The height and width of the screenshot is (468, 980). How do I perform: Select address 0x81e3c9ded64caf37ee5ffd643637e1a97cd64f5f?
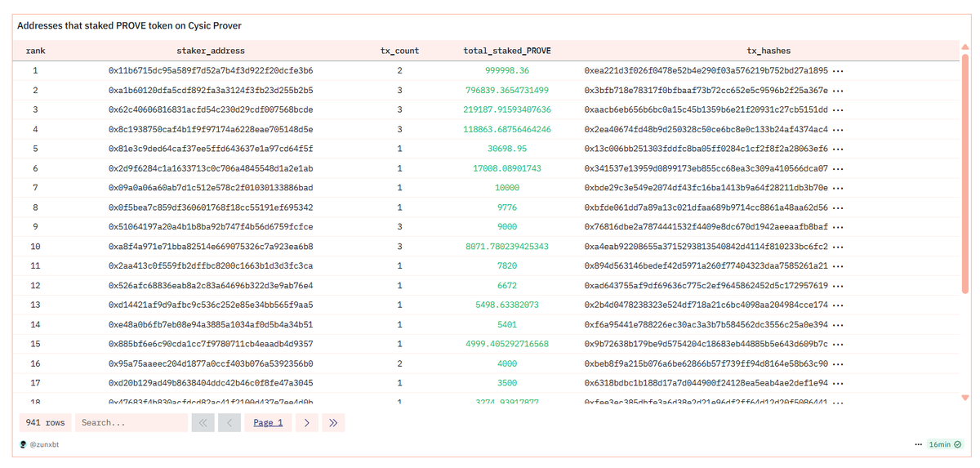pos(211,149)
